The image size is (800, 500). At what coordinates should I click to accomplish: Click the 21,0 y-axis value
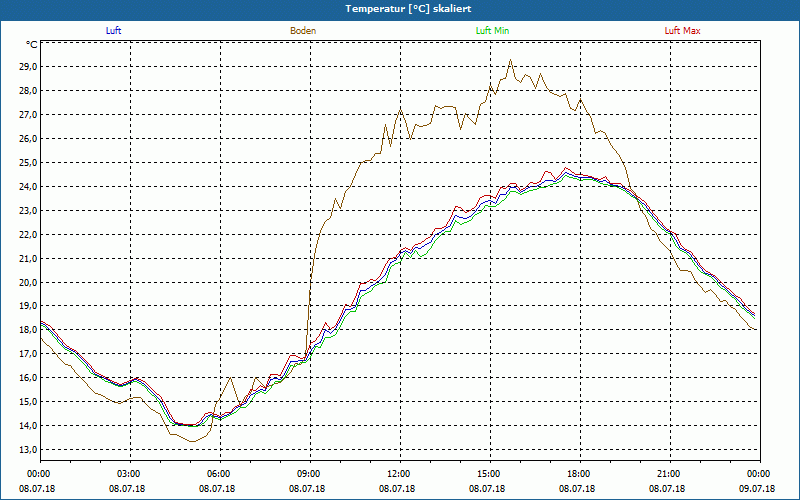coord(28,259)
